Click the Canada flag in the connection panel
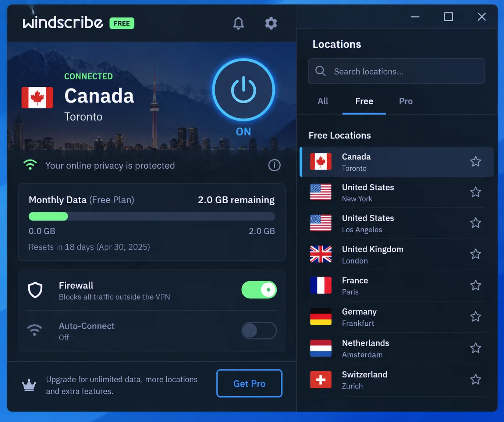The width and height of the screenshot is (504, 422). click(x=37, y=97)
